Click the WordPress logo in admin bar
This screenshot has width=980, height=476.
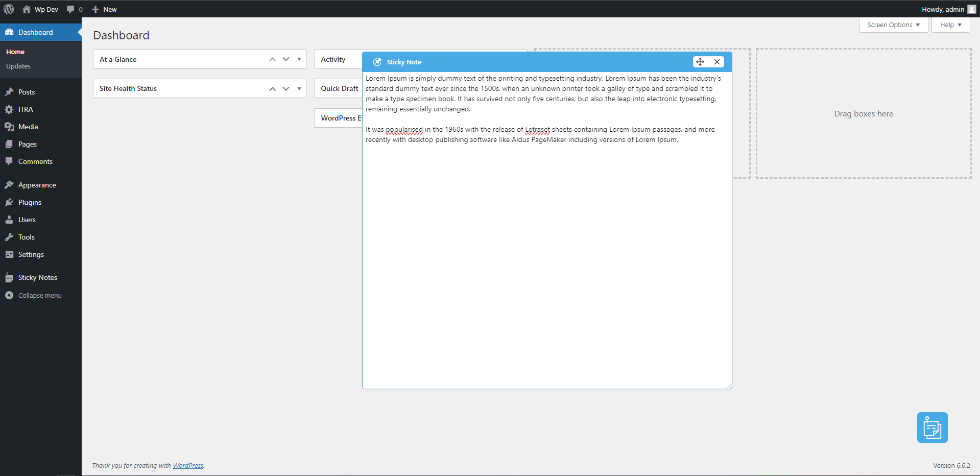tap(9, 9)
